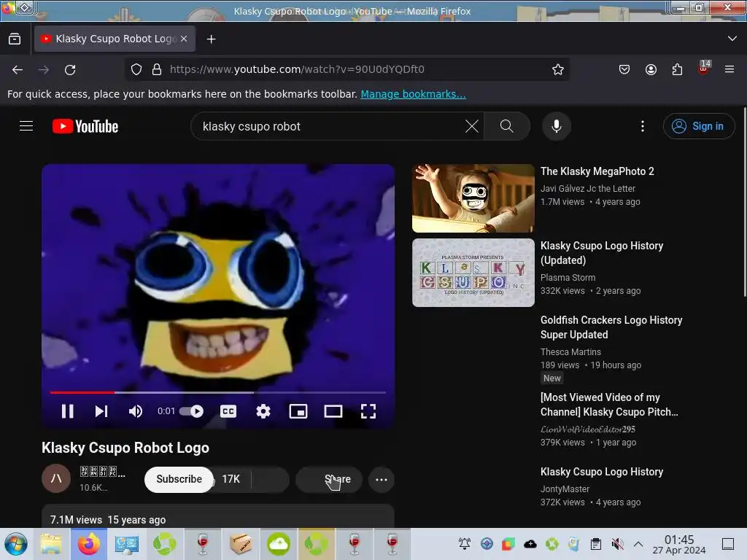This screenshot has width=747, height=560.
Task: Open the taskbar clock calendar
Action: pyautogui.click(x=679, y=544)
